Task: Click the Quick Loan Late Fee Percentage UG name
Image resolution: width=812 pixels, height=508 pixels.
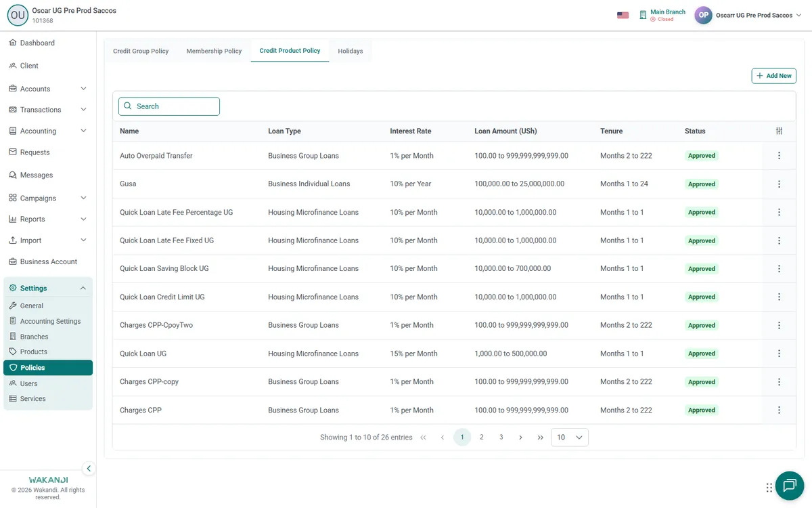Action: (x=177, y=212)
